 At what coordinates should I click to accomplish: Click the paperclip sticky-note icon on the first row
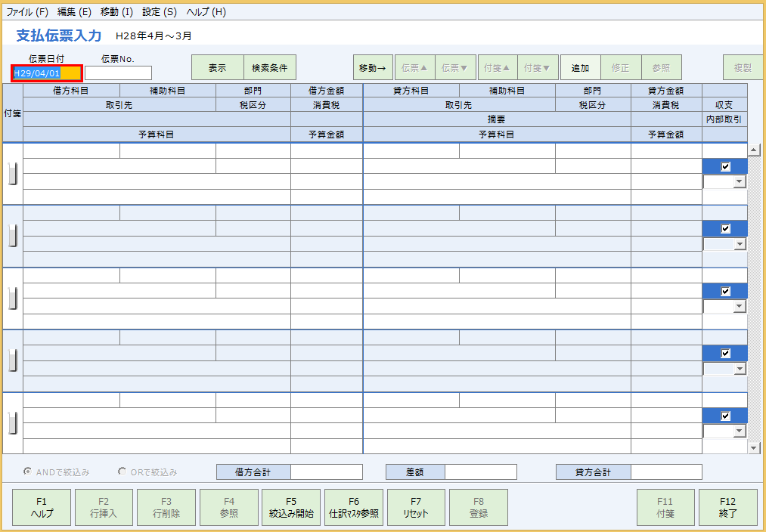(x=11, y=173)
